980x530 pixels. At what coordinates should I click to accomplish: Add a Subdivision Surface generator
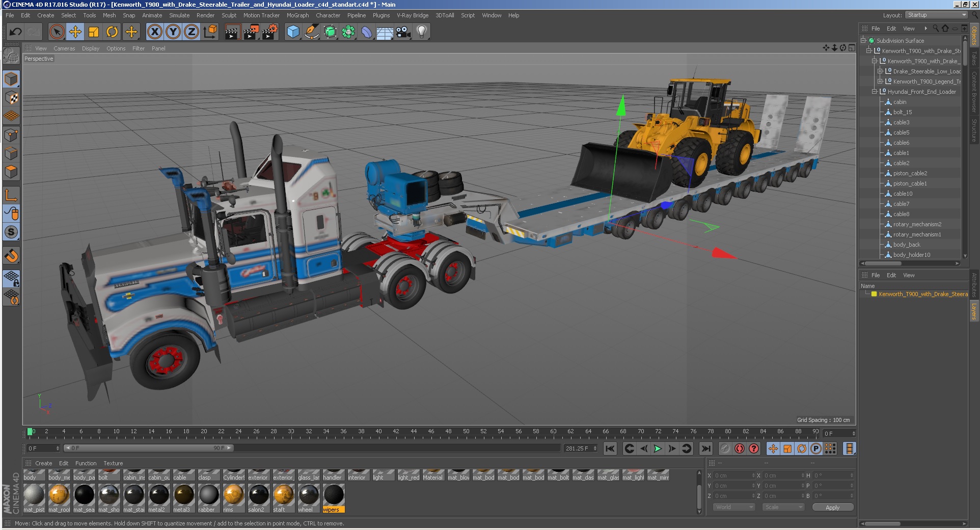(330, 32)
